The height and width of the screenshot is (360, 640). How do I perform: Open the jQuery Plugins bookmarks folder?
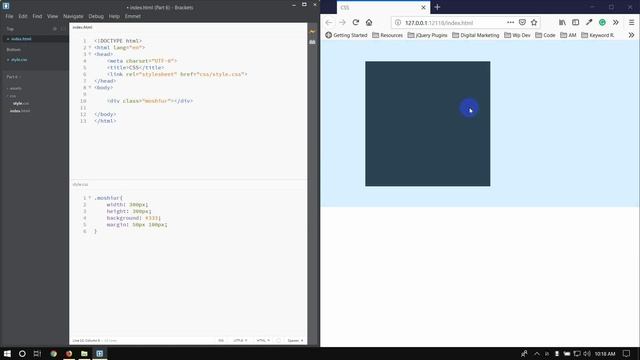tap(427, 36)
